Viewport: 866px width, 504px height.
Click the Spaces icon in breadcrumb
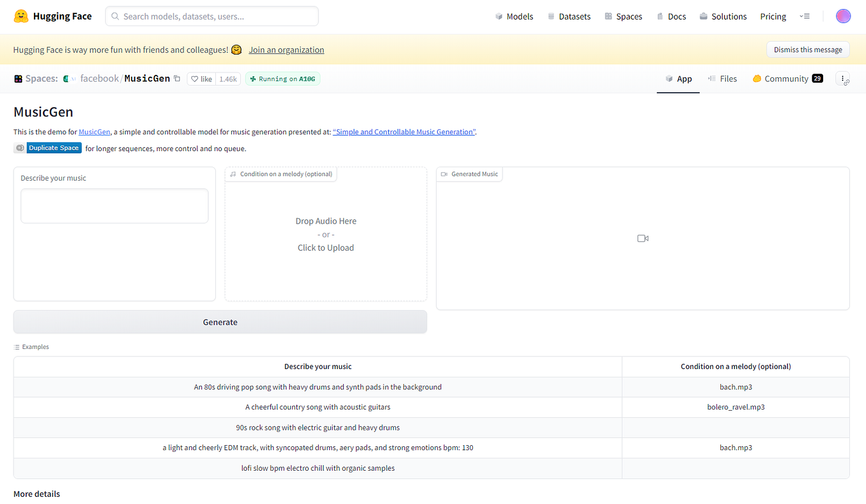pos(18,78)
